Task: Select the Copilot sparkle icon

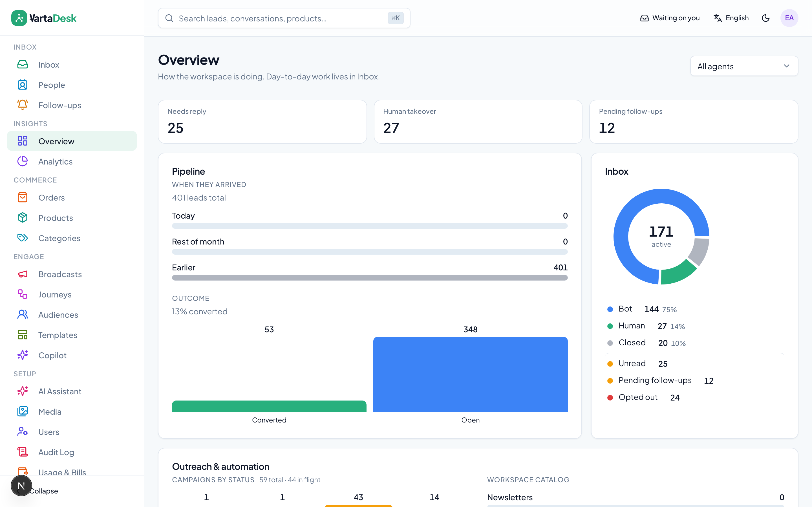Action: (x=23, y=355)
